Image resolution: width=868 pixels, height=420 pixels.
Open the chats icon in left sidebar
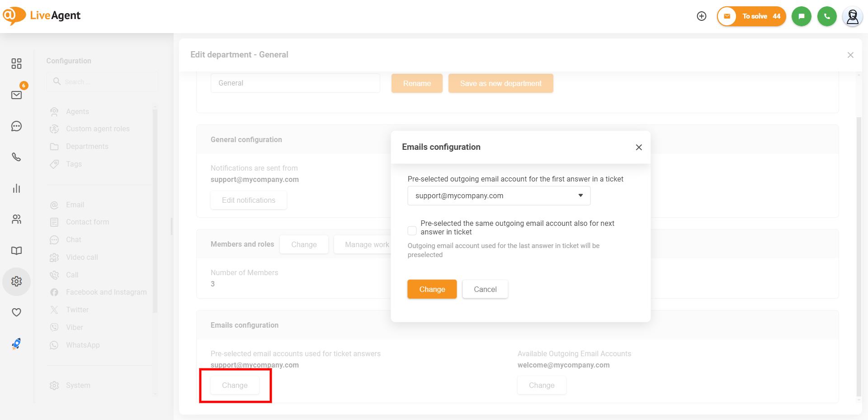tap(16, 126)
